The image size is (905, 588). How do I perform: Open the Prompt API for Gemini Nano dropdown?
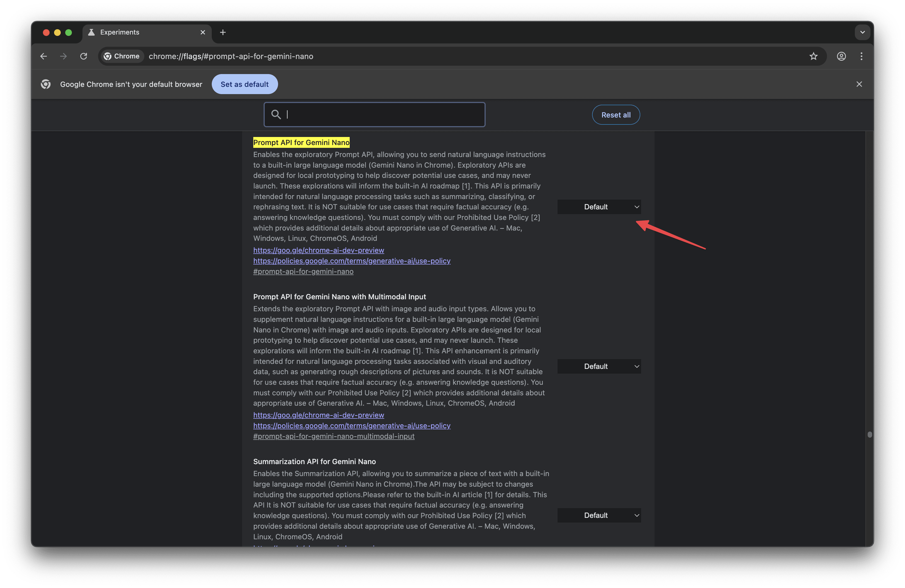(x=599, y=207)
